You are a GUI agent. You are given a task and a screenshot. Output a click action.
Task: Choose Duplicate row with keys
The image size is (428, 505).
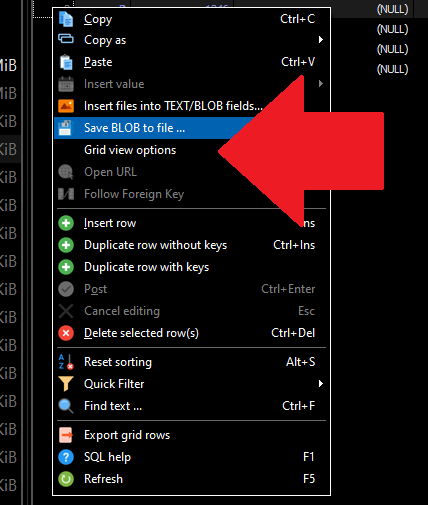192,267
